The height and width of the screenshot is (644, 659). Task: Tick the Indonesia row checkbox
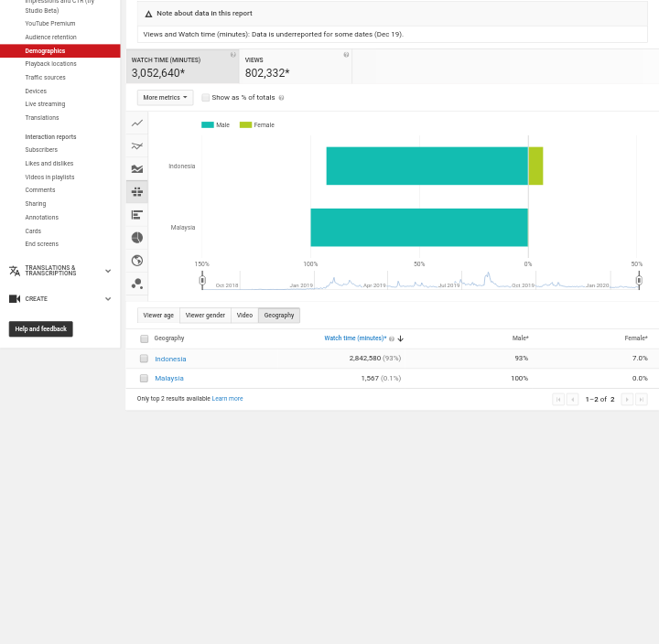[x=144, y=359]
